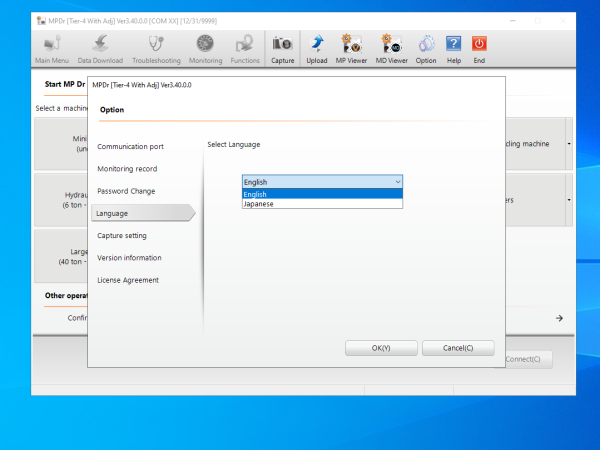Select the Language option tab
This screenshot has height=450, width=600.
tap(143, 213)
